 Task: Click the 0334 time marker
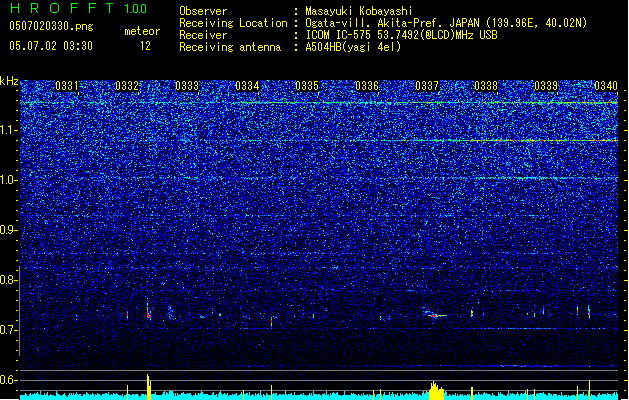[x=247, y=86]
